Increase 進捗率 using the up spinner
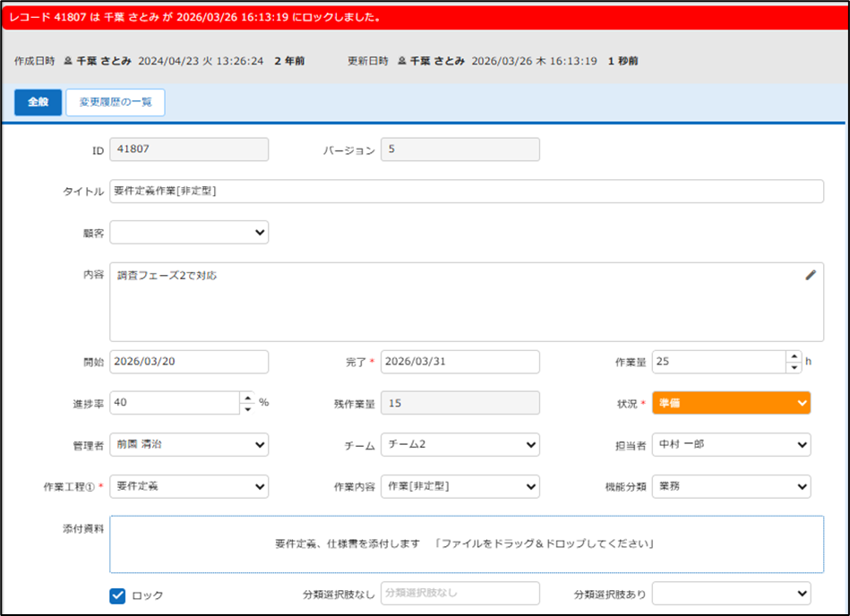This screenshot has height=616, width=850. (x=247, y=398)
